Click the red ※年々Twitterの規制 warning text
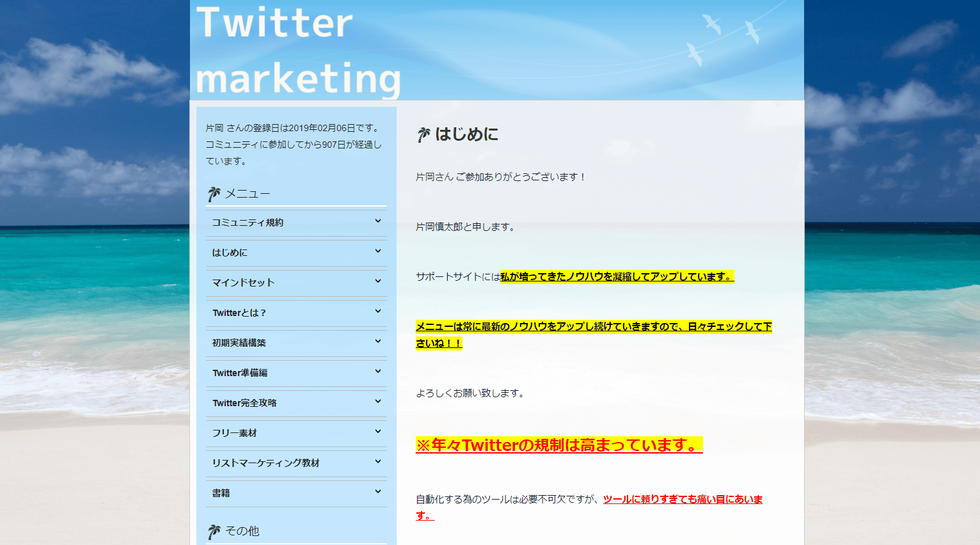Screen dimensions: 980x545 click(558, 445)
